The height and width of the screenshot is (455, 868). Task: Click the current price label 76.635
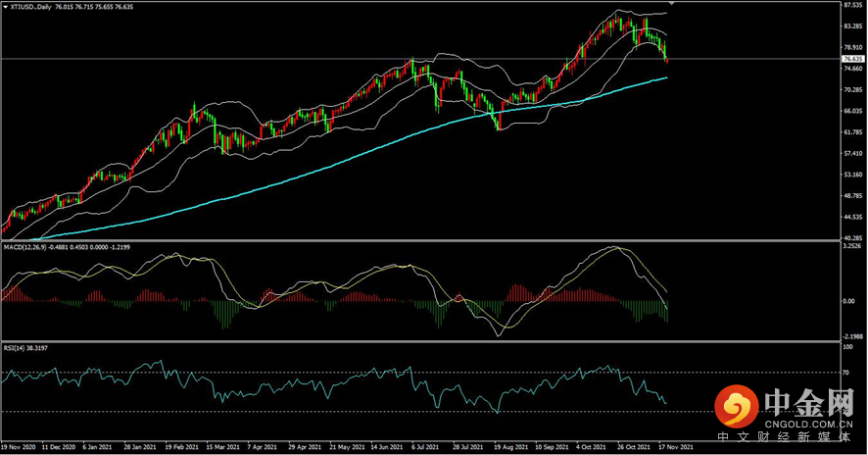(x=852, y=59)
